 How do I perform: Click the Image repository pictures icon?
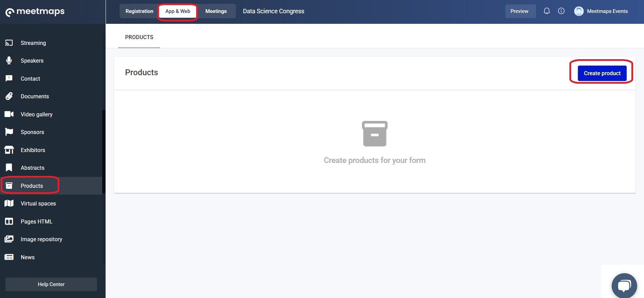tap(9, 239)
